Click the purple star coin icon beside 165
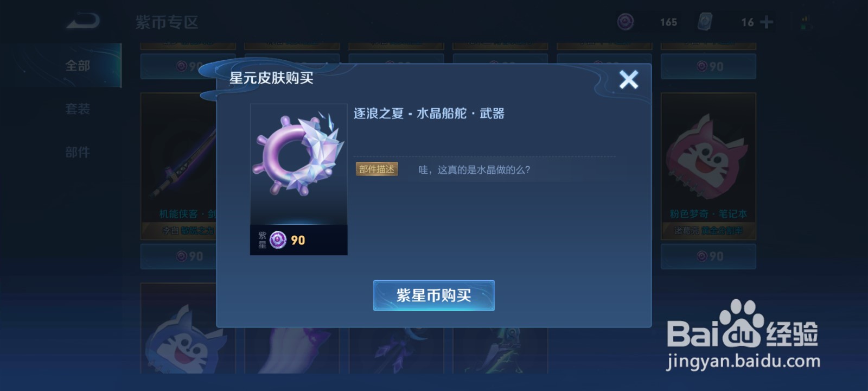868x391 pixels. pos(626,22)
